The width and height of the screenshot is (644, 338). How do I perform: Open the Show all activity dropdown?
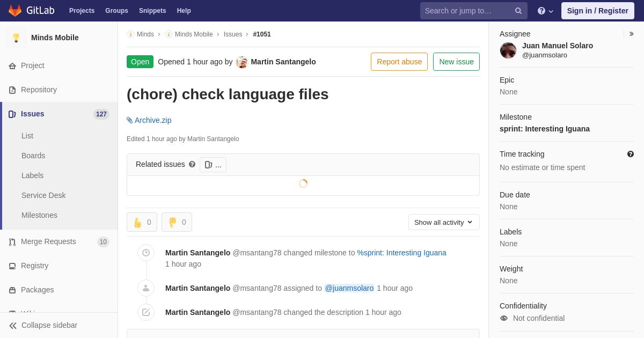(444, 222)
